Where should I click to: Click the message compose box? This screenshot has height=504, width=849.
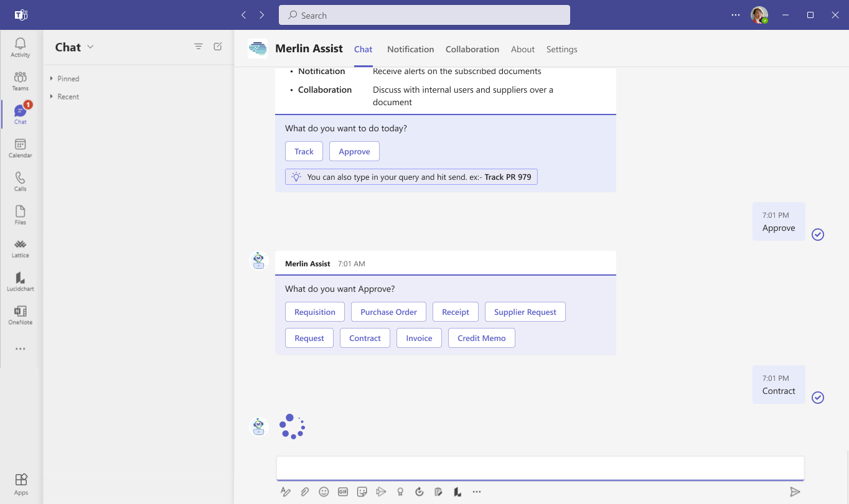(540, 467)
